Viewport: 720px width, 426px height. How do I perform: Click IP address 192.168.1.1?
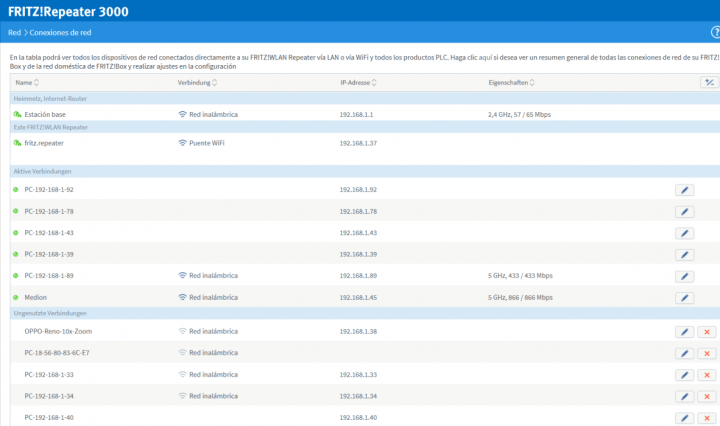356,114
